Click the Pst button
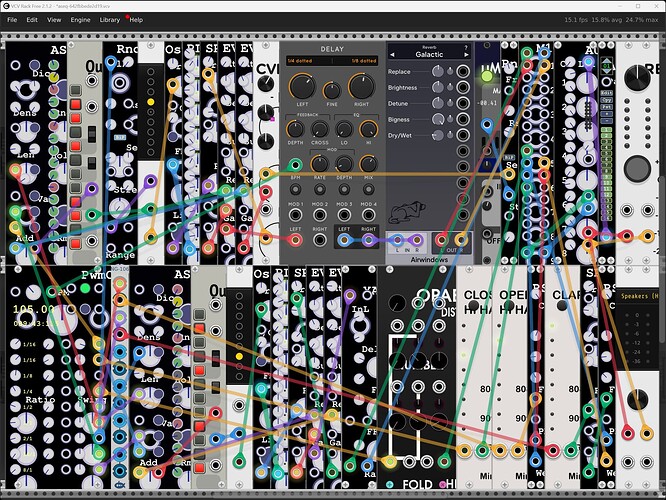Viewport: 666px width, 500px height. click(606, 107)
